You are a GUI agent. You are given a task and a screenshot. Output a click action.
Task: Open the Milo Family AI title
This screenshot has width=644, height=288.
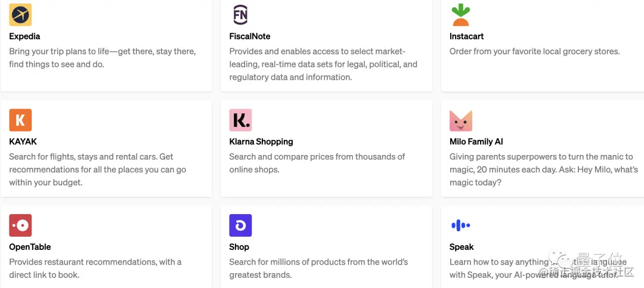476,142
